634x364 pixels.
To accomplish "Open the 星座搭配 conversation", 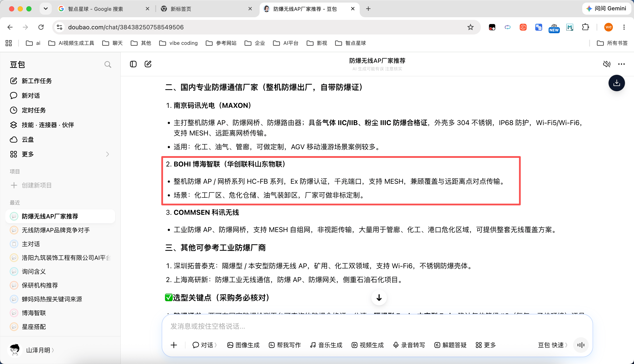I will (x=60, y=327).
